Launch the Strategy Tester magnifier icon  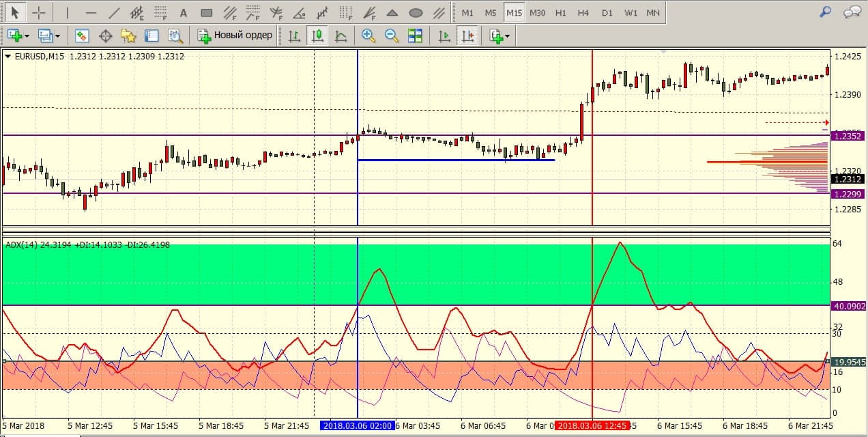pos(175,36)
